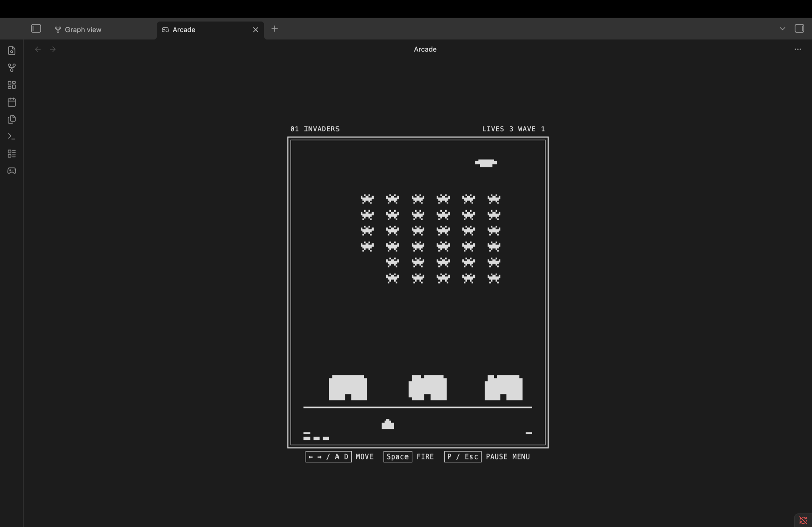Toggle the left sidebar
The height and width of the screenshot is (527, 812).
click(36, 29)
